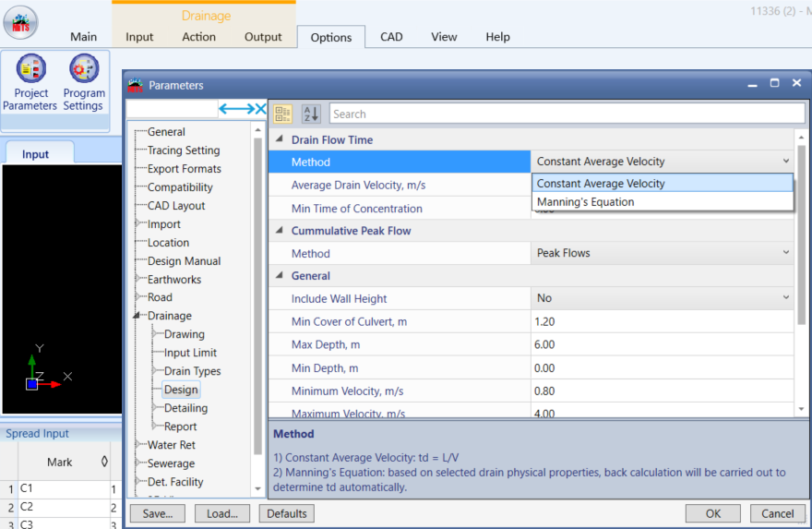Click the Defaults button

click(x=286, y=513)
